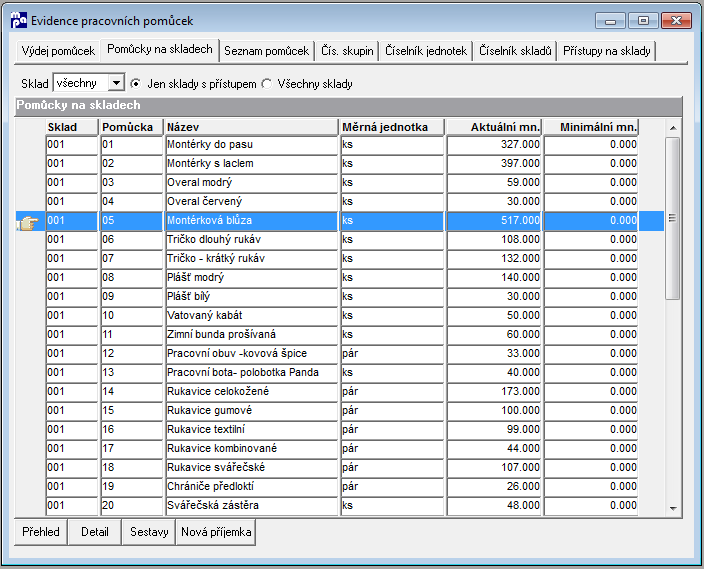Viewport: 704px width, 569px height.
Task: Sort by Název column header
Action: (x=251, y=127)
